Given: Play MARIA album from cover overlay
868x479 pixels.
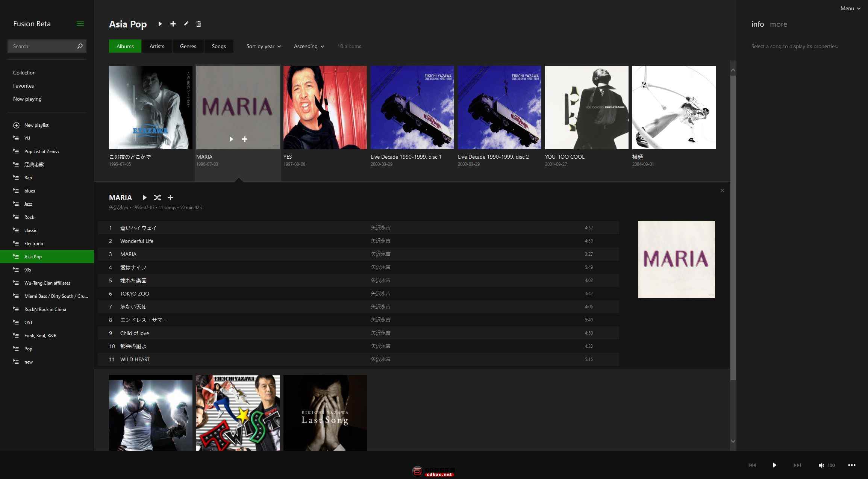Looking at the screenshot, I should point(231,139).
